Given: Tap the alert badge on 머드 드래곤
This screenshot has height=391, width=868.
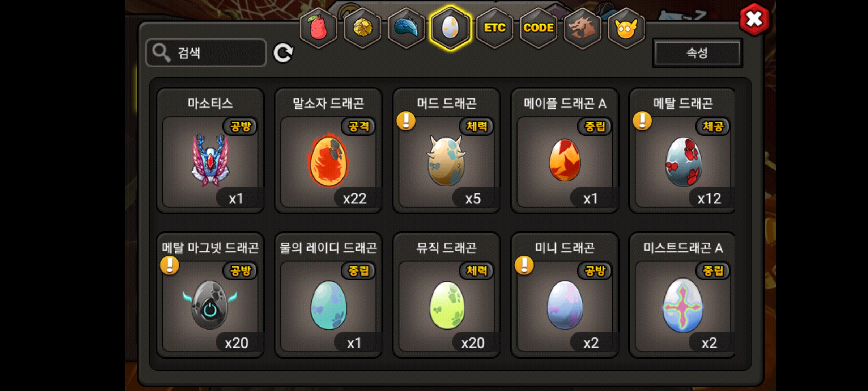Looking at the screenshot, I should coord(406,121).
